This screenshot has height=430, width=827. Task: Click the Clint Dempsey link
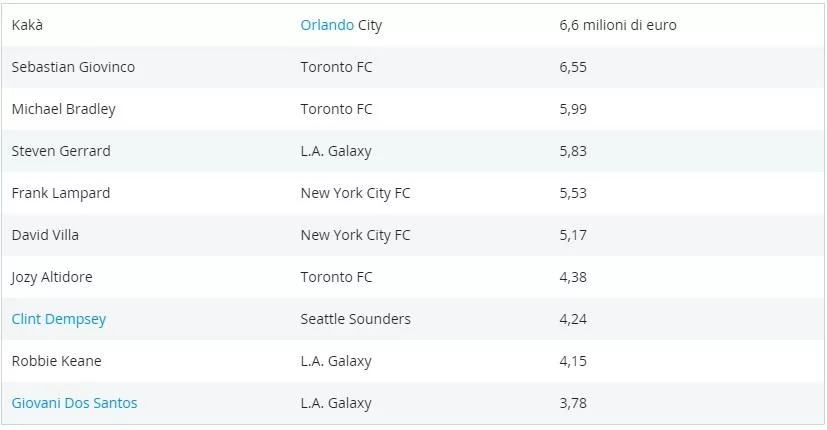59,319
